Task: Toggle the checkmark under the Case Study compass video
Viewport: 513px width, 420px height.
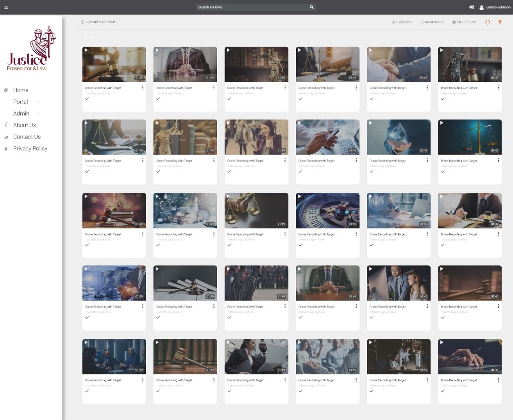Action: click(x=300, y=245)
